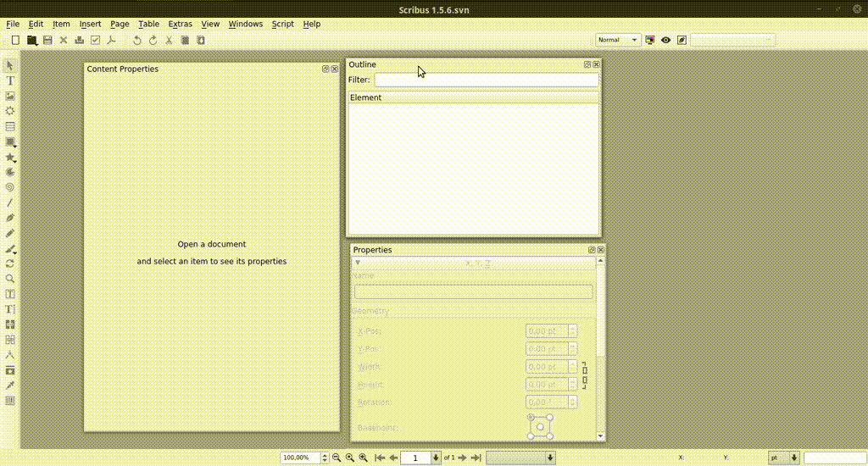The image size is (868, 466).
Task: Toggle the preview mode eye icon
Action: [x=666, y=40]
